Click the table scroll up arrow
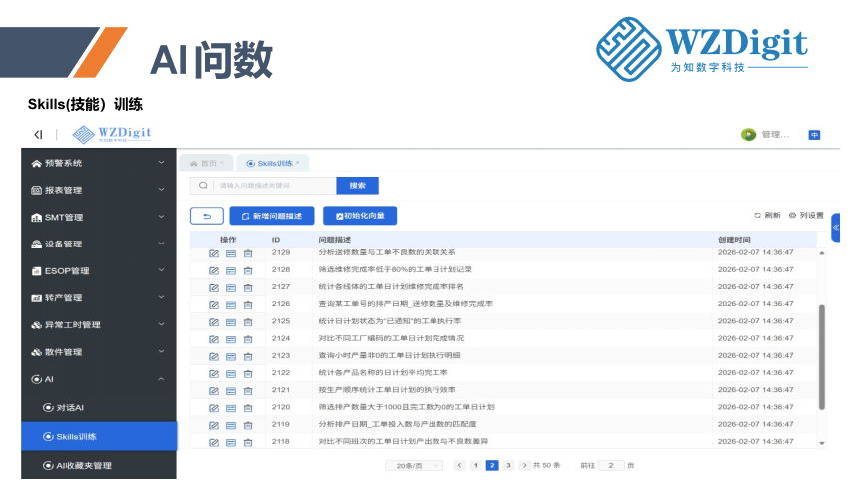The width and height of the screenshot is (868, 488). [x=822, y=253]
